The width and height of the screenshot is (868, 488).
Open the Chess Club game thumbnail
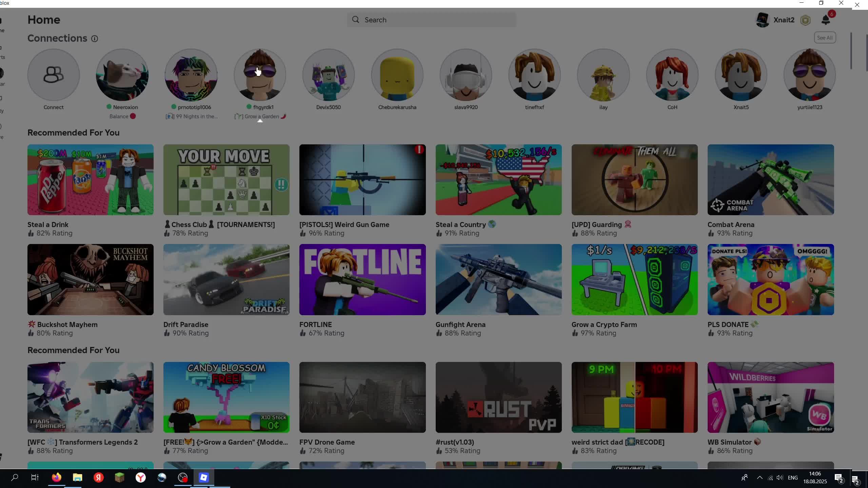point(226,180)
